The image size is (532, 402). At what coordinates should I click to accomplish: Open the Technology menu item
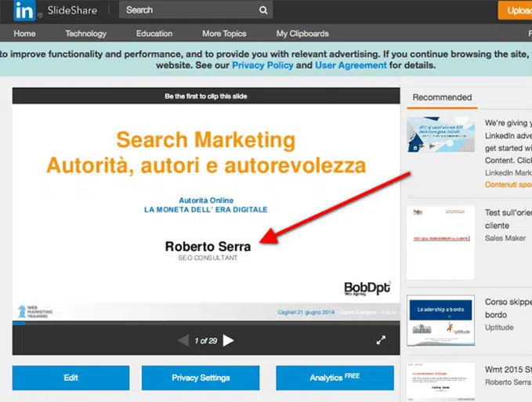pos(86,34)
